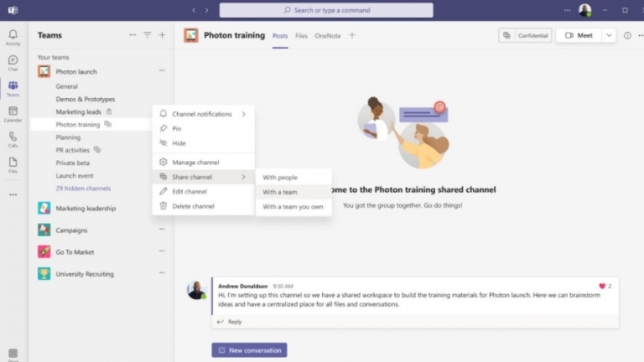Open University Recruiting team more options

(x=162, y=272)
